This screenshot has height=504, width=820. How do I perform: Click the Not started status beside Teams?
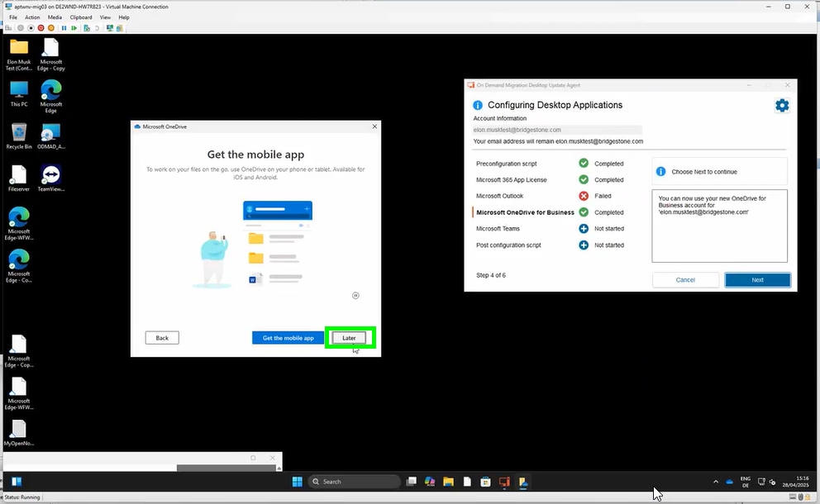[x=608, y=229]
